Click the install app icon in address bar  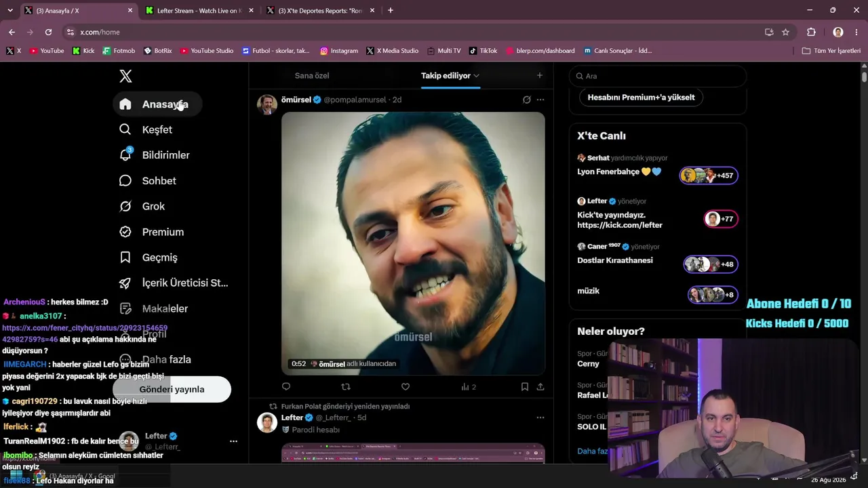click(769, 32)
